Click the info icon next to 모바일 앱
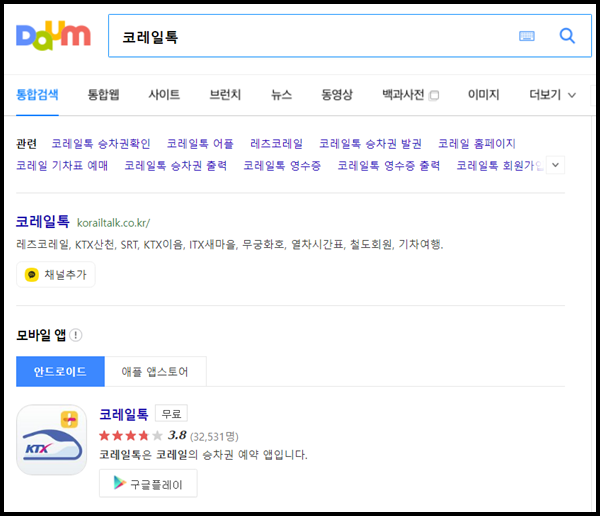This screenshot has height=516, width=600. click(x=76, y=335)
